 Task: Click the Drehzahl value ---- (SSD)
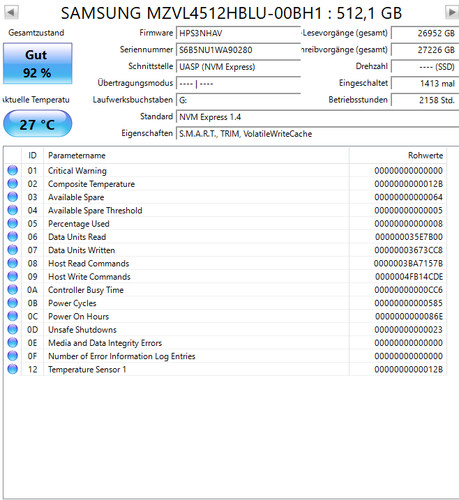[425, 67]
